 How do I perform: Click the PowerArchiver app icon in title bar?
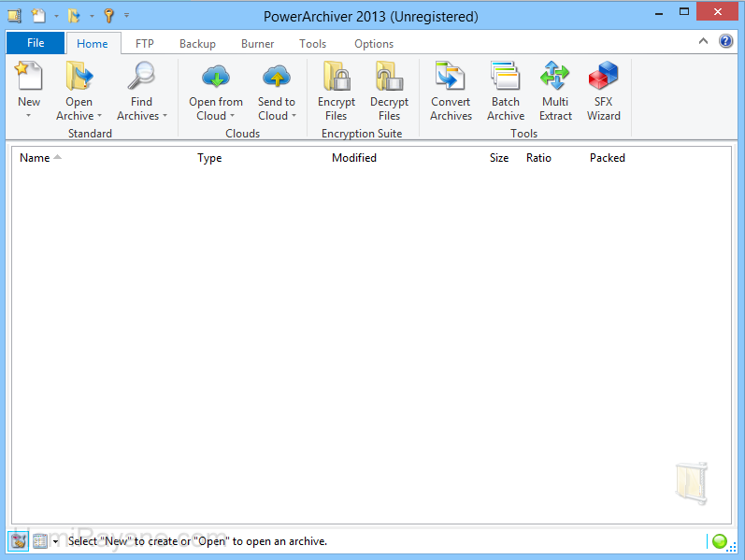click(15, 16)
